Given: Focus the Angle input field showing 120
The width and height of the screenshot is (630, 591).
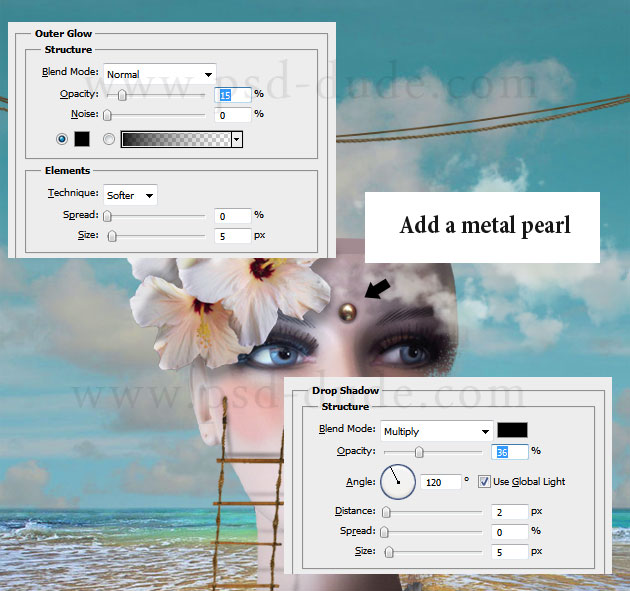Looking at the screenshot, I should pyautogui.click(x=441, y=482).
